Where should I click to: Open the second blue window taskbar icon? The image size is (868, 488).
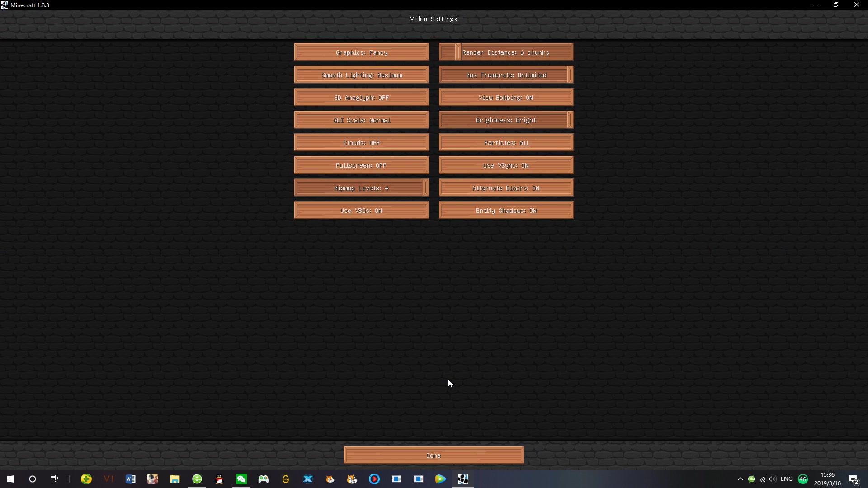pyautogui.click(x=419, y=479)
